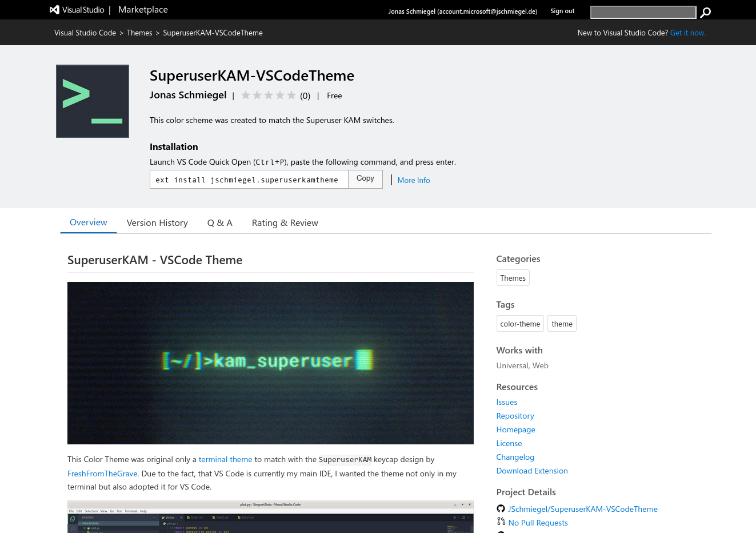Click the Sign out link
This screenshot has width=756, height=533.
[562, 11]
